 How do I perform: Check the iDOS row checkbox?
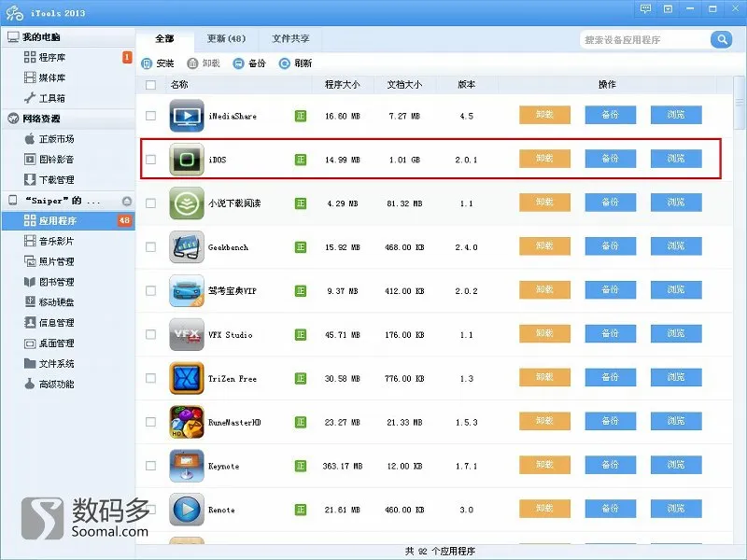tap(151, 160)
